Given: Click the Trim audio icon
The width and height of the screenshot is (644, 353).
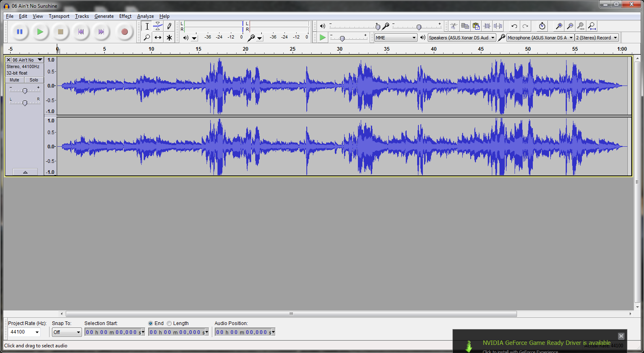Looking at the screenshot, I should tap(487, 26).
